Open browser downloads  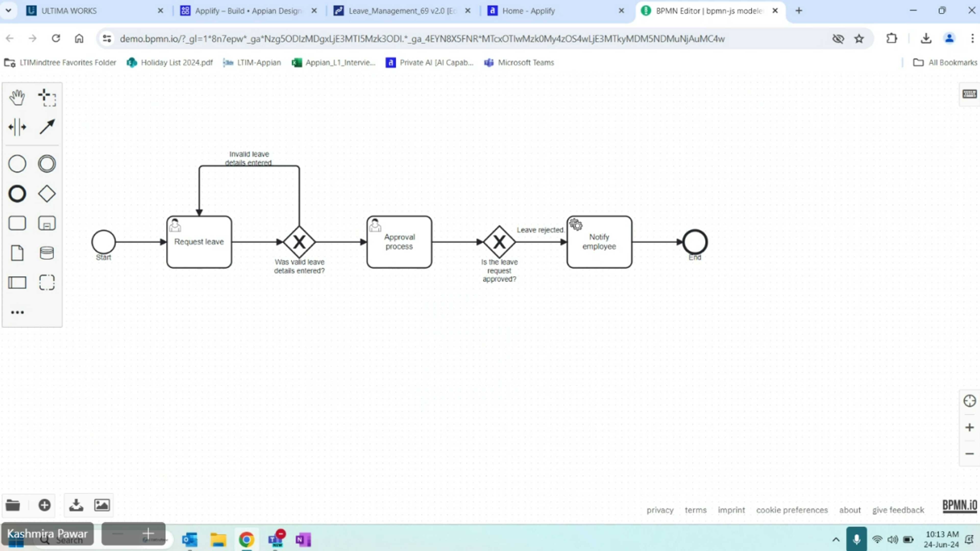[926, 39]
